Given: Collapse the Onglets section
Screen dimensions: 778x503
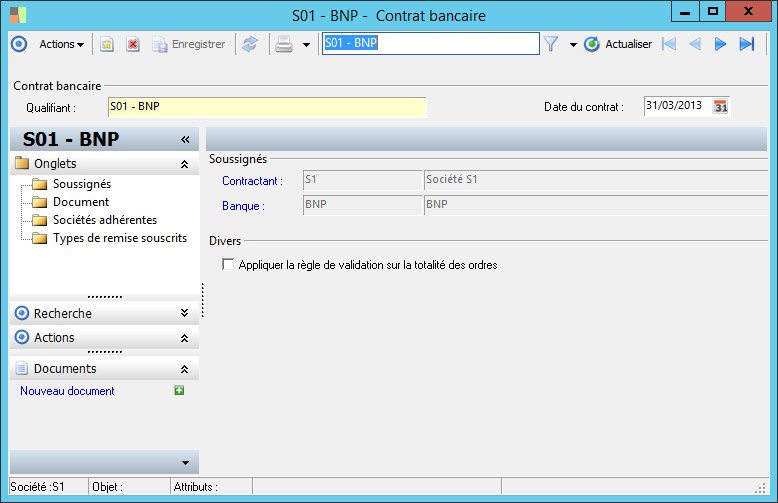Looking at the screenshot, I should pos(185,164).
